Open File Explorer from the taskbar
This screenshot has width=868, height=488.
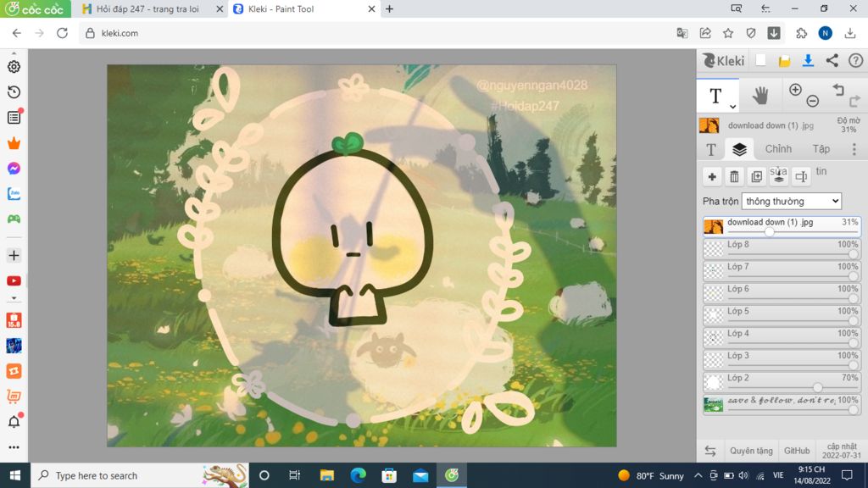click(x=327, y=475)
